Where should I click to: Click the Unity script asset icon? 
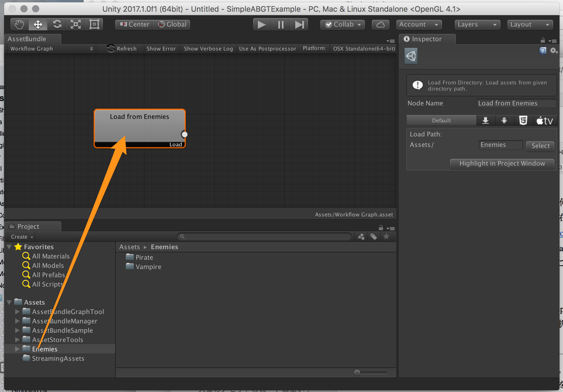pos(411,56)
